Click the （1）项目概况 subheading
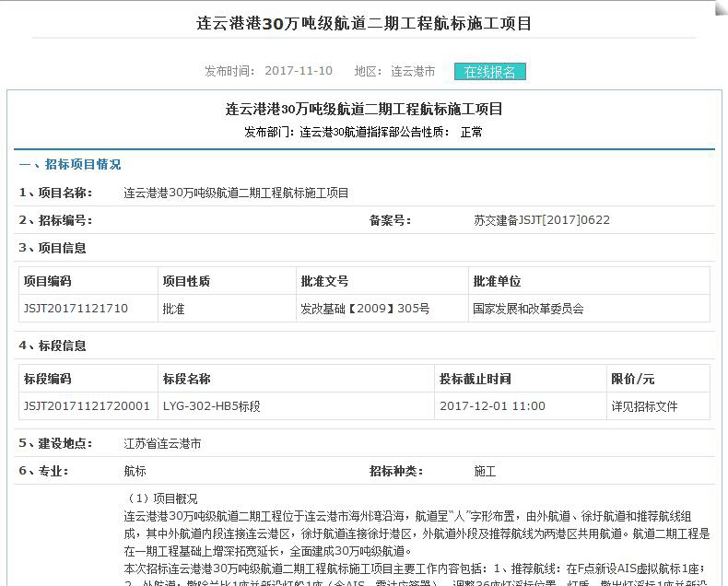The width and height of the screenshot is (728, 586). (162, 498)
